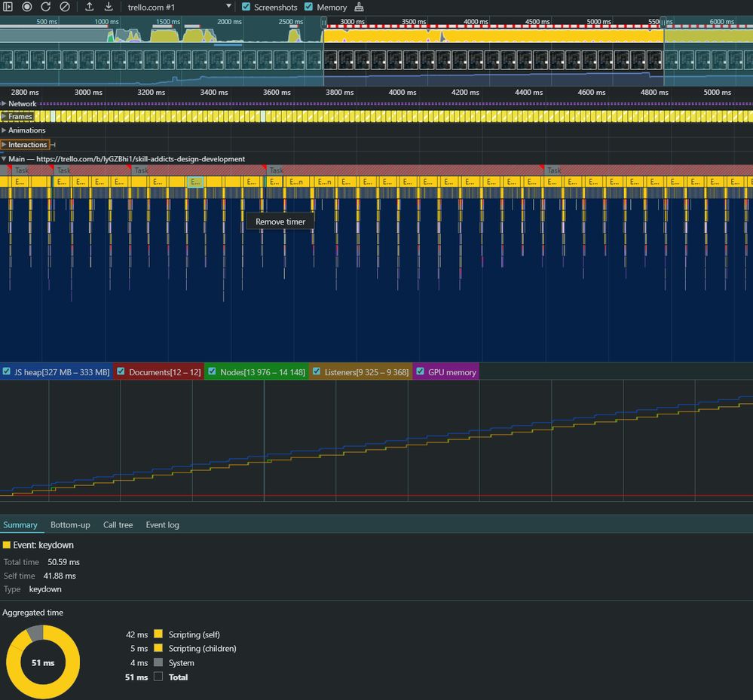Open the Interactions track configuration icon
The width and height of the screenshot is (753, 700).
click(x=54, y=144)
